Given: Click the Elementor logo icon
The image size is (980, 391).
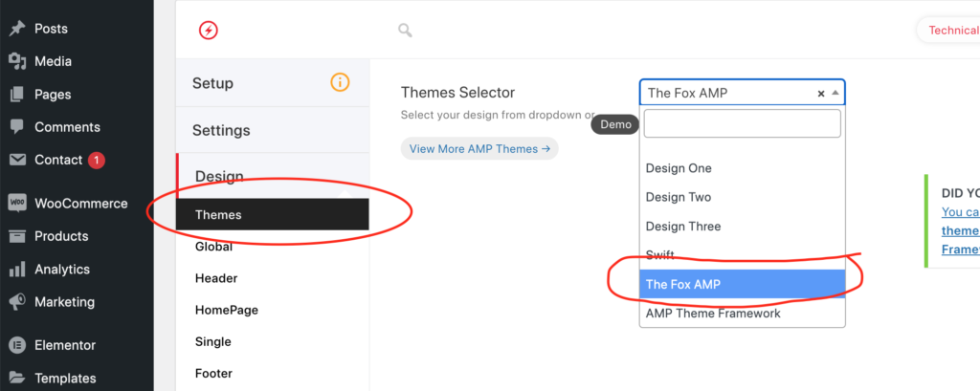Looking at the screenshot, I should tap(17, 345).
